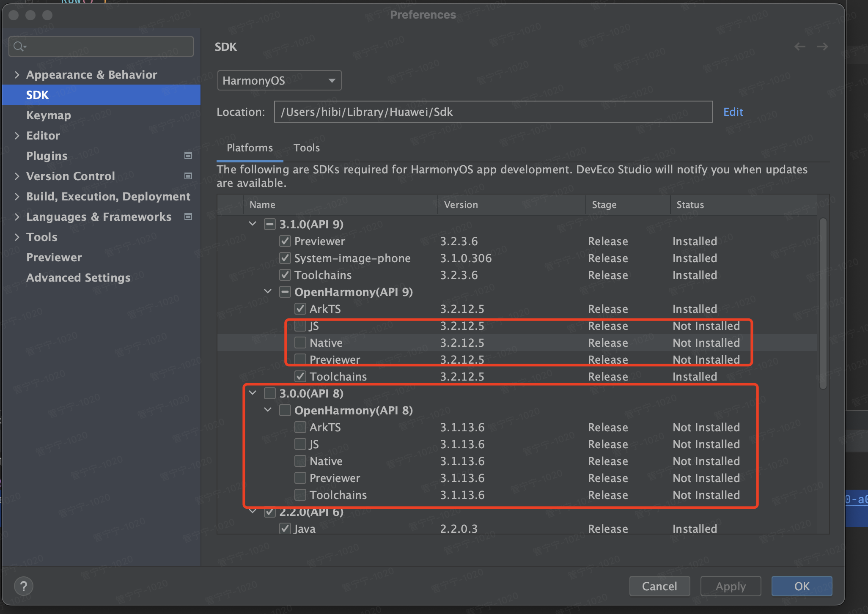This screenshot has width=868, height=614.
Task: Click the Stage column header
Action: pyautogui.click(x=628, y=205)
